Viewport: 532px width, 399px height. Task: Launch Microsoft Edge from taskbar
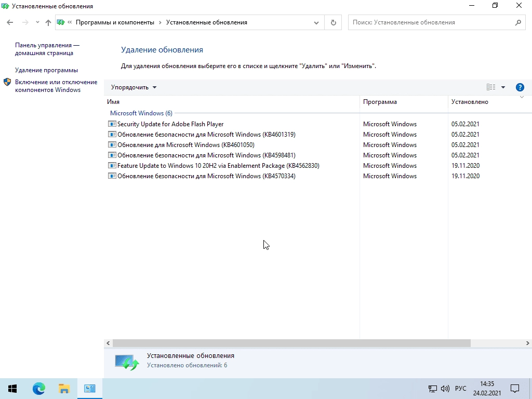[38, 389]
